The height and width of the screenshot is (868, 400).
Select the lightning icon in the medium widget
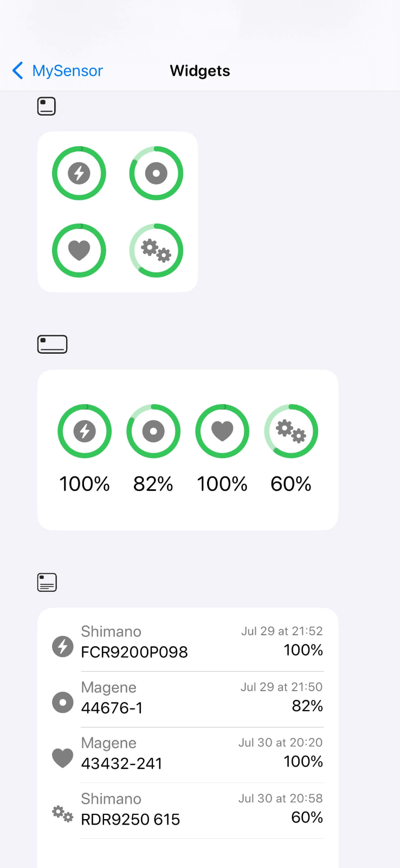click(x=85, y=431)
